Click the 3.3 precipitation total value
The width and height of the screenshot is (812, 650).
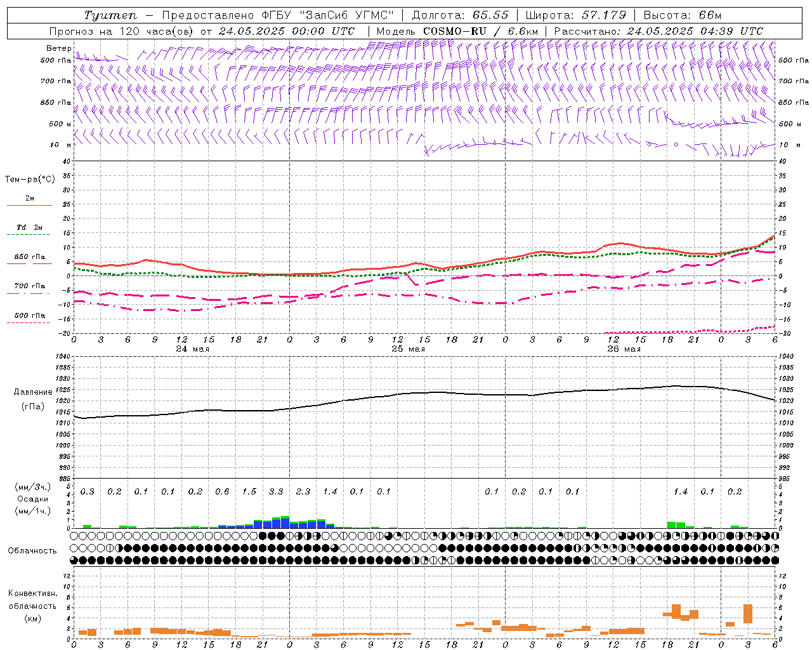click(276, 491)
